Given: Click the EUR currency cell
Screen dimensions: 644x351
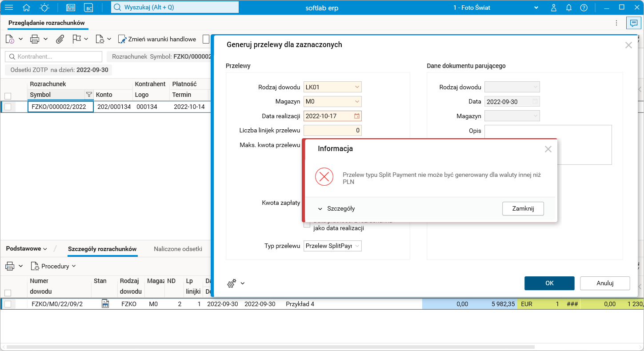Looking at the screenshot, I should point(527,304).
